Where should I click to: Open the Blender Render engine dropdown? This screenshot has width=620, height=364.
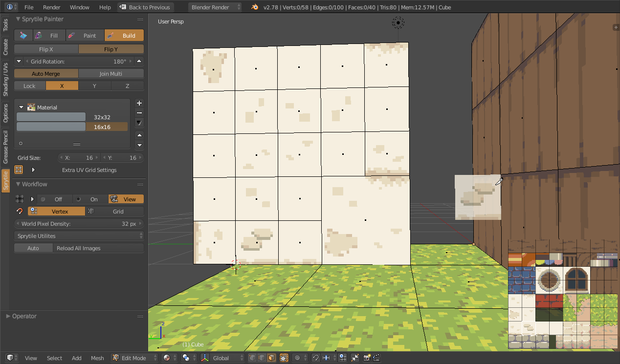(215, 7)
